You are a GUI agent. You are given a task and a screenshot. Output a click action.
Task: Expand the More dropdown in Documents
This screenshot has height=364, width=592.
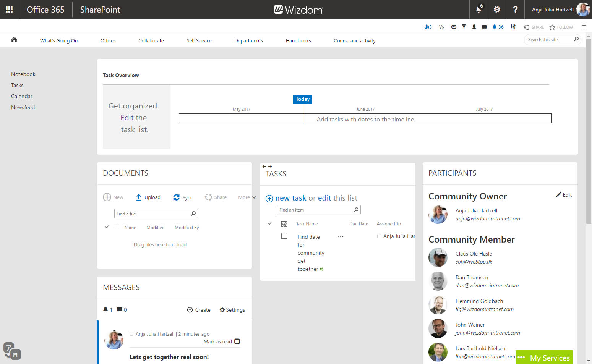click(x=247, y=197)
